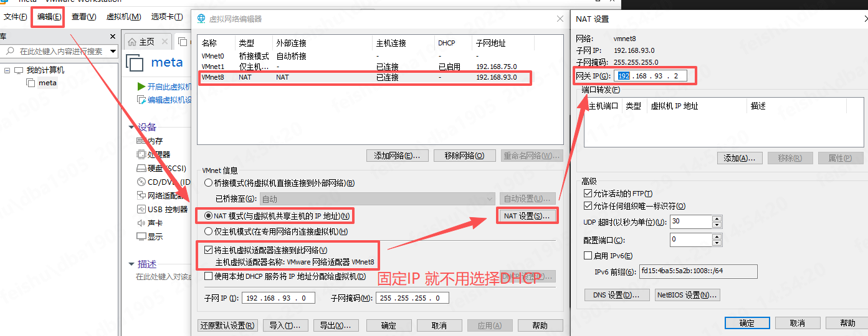
Task: Open the 文件(F) menu
Action: 15,17
